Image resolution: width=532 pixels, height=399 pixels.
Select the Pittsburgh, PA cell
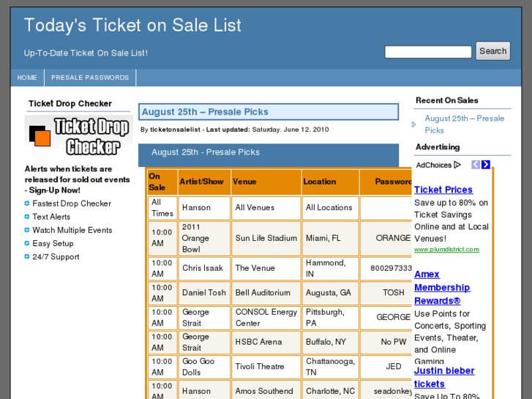click(x=331, y=318)
